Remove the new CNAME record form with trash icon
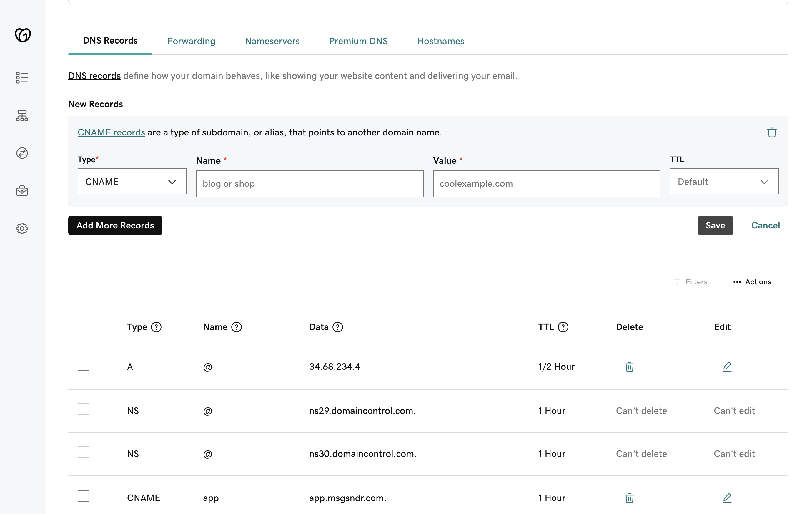This screenshot has height=514, width=812. (771, 132)
